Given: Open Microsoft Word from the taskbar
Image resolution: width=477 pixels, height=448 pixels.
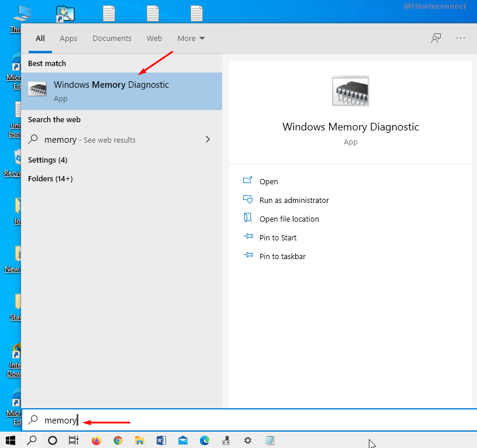Looking at the screenshot, I should pyautogui.click(x=161, y=440).
